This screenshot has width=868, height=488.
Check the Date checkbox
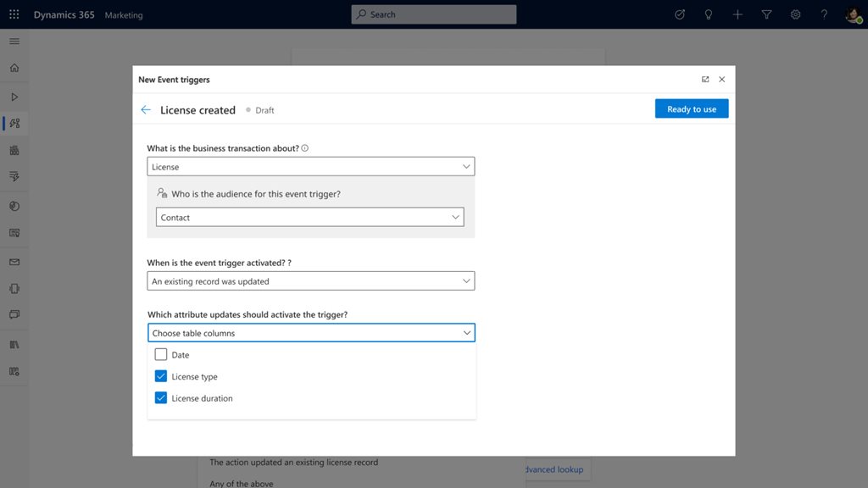(160, 355)
